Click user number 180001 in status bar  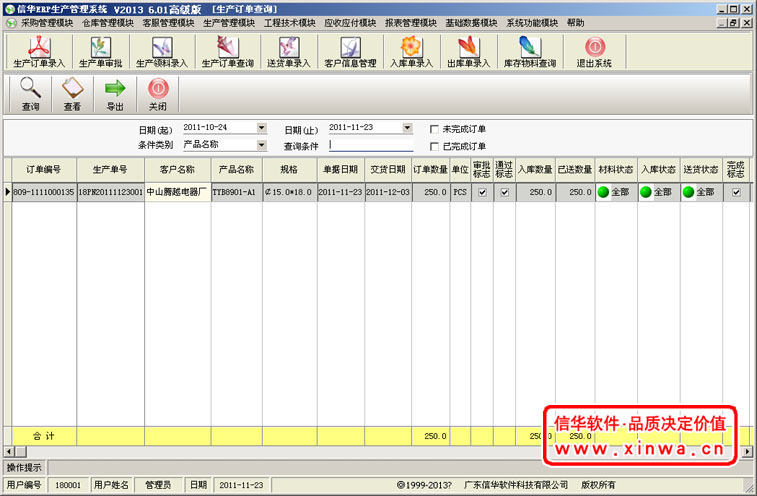[68, 485]
